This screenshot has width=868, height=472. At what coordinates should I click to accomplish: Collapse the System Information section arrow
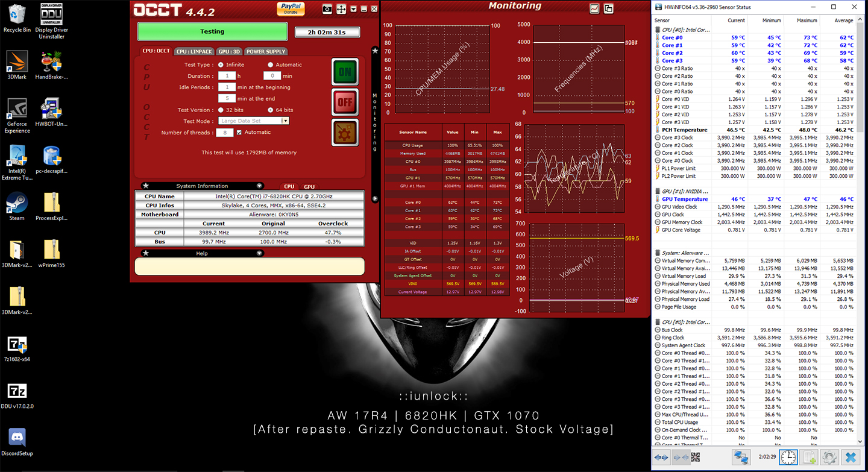click(259, 186)
